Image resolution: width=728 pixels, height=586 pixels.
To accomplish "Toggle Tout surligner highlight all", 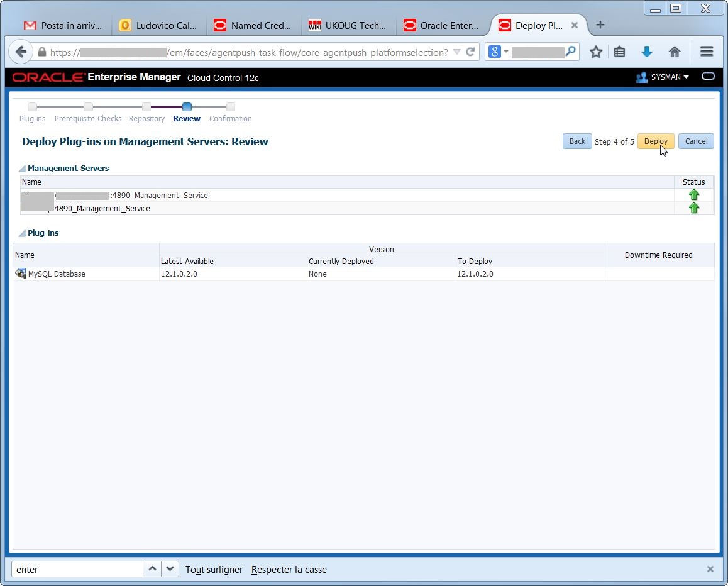I will pyautogui.click(x=214, y=569).
